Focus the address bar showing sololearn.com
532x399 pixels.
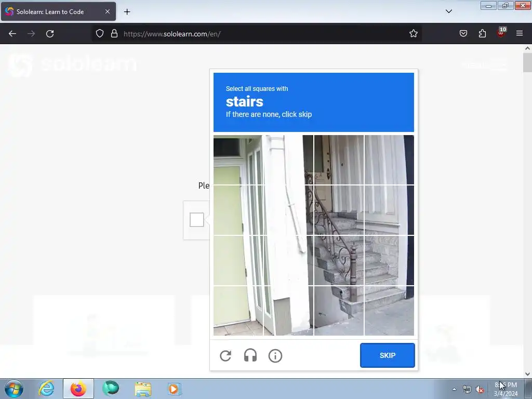pos(257,34)
